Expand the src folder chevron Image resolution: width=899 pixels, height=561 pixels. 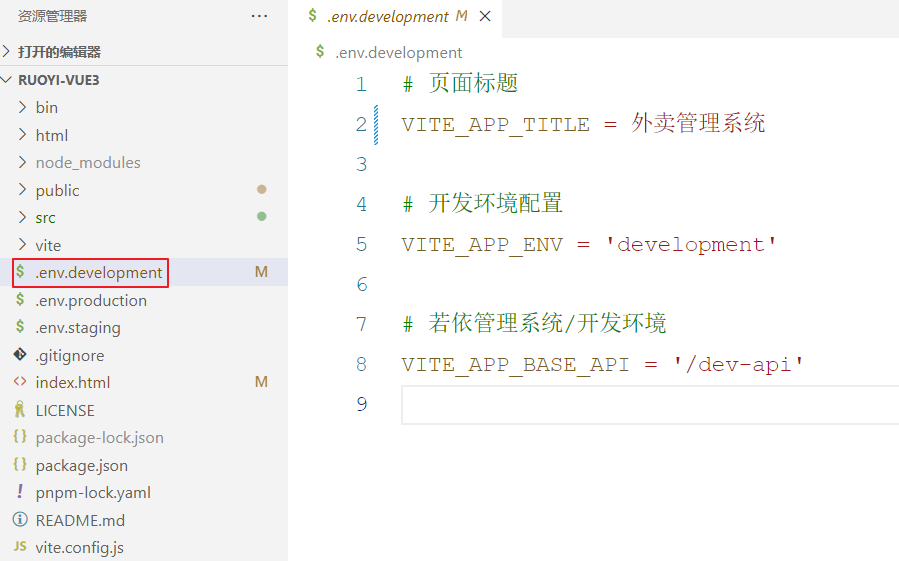[x=22, y=217]
